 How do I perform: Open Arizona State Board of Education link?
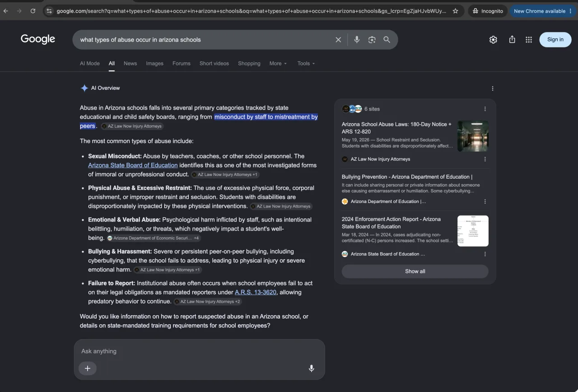[x=133, y=165]
